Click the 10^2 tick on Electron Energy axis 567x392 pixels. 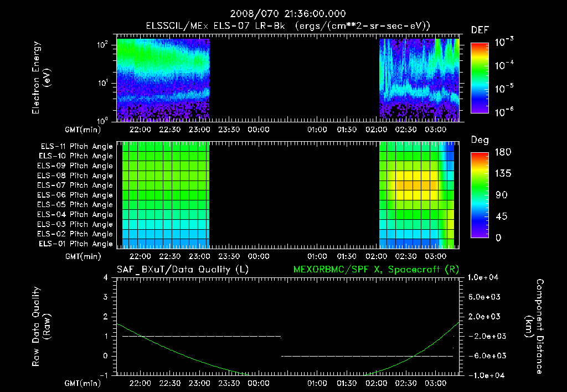(102, 44)
